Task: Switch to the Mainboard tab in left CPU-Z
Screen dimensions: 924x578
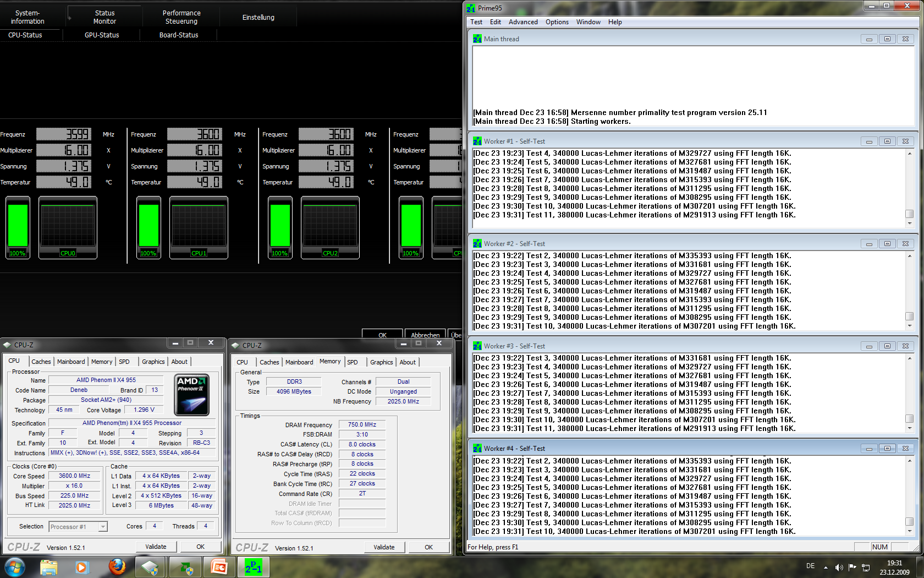Action: click(71, 362)
